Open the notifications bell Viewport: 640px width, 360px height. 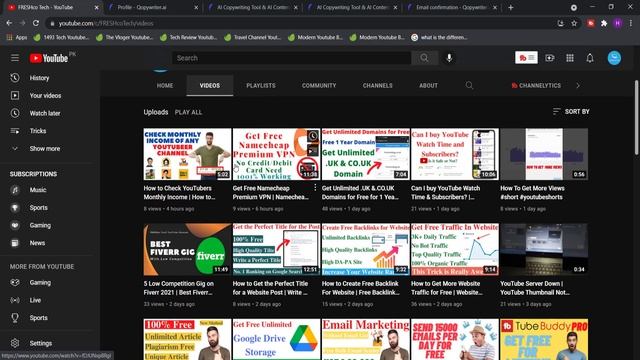590,58
